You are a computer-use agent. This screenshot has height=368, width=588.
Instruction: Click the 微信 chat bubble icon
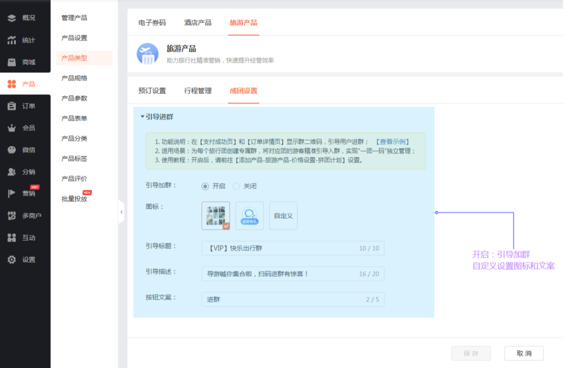(12, 150)
